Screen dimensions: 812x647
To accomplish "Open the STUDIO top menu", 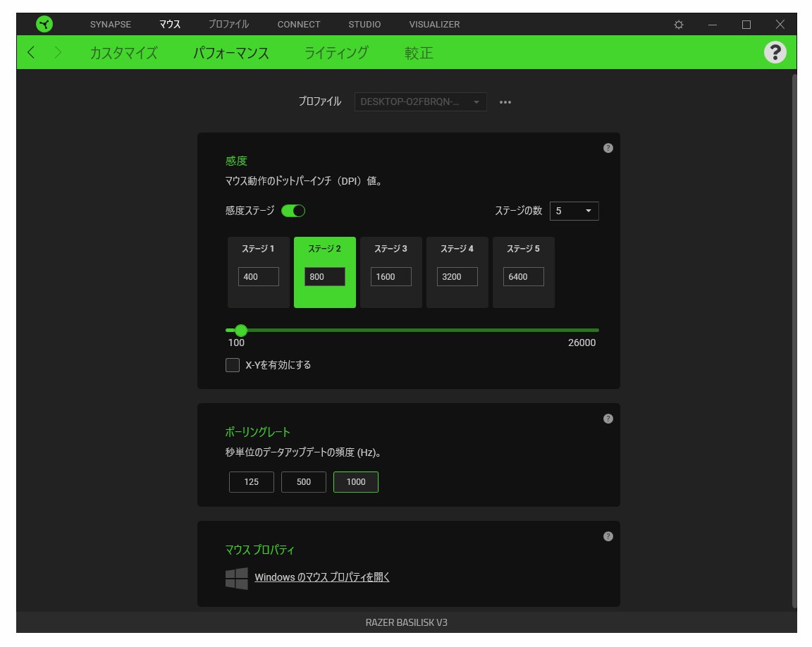I will pyautogui.click(x=364, y=25).
